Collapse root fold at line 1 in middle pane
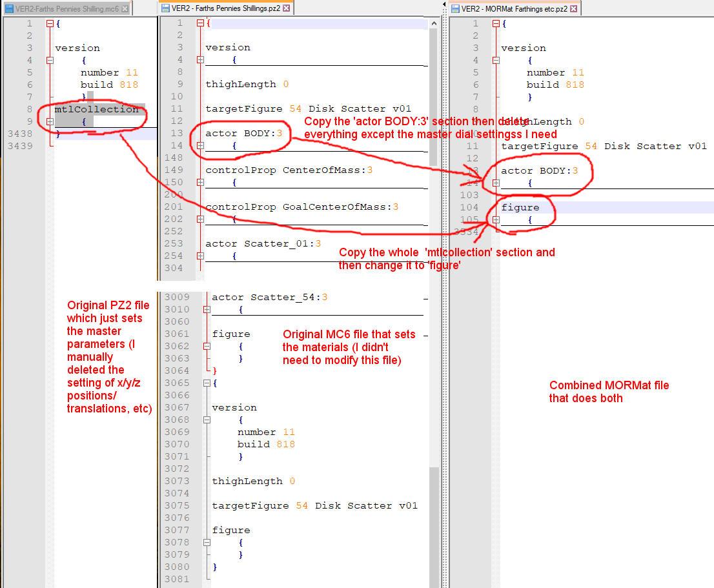This screenshot has height=588, width=714. click(200, 23)
